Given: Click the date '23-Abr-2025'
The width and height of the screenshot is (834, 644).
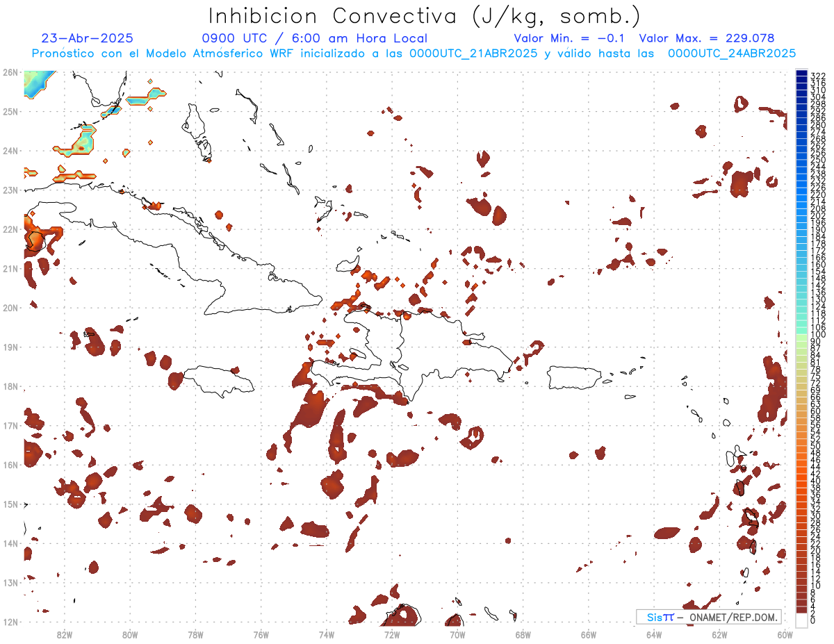Looking at the screenshot, I should click(x=88, y=39).
